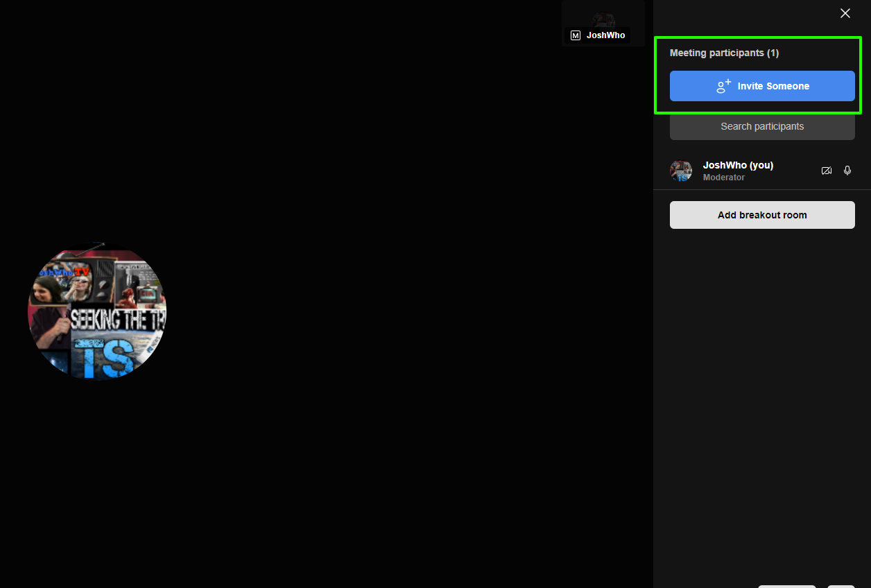The image size is (871, 588).
Task: Click the add-person icon on Invite Someone
Action: [723, 86]
